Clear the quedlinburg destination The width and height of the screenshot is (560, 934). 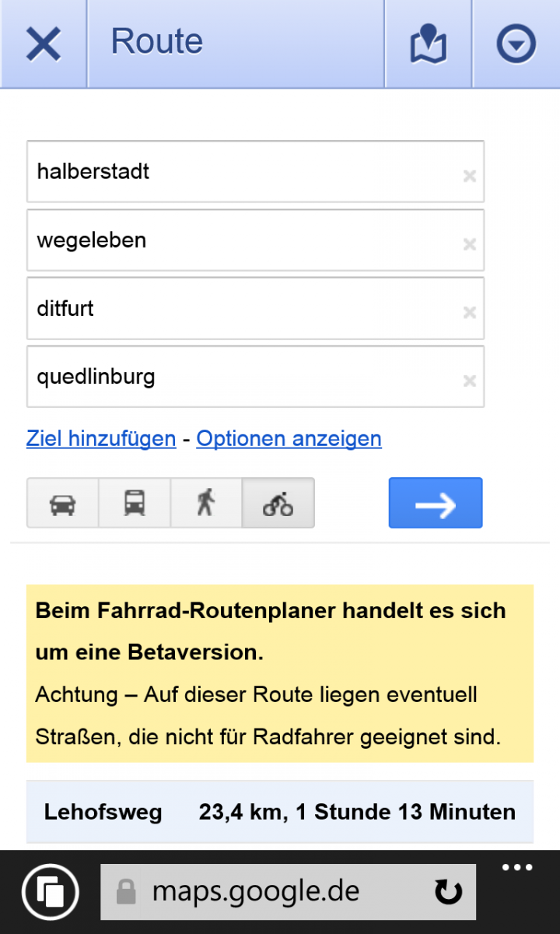tap(469, 381)
